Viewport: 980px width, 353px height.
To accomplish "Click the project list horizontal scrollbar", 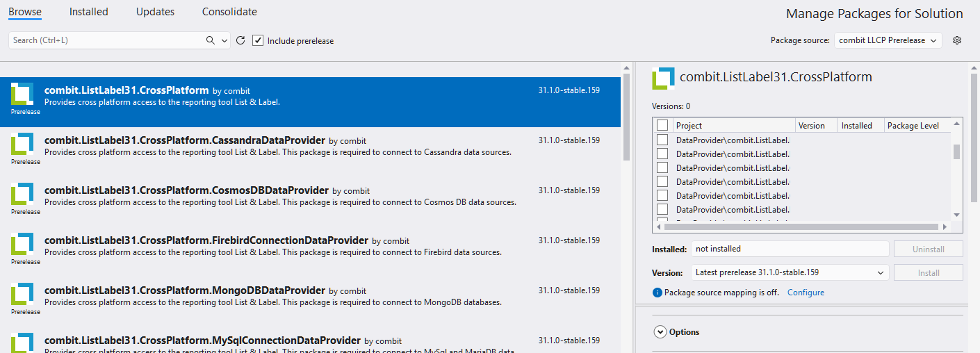I will point(799,227).
